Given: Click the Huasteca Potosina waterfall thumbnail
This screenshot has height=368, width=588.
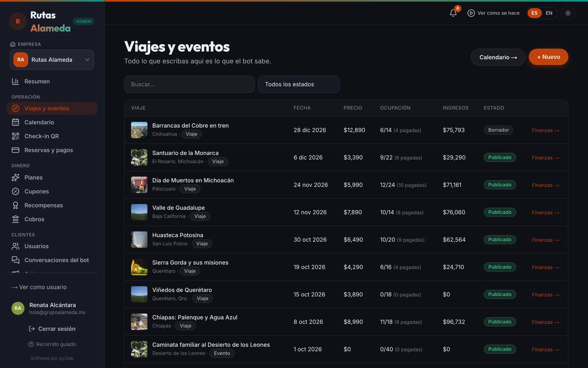Looking at the screenshot, I should point(139,240).
